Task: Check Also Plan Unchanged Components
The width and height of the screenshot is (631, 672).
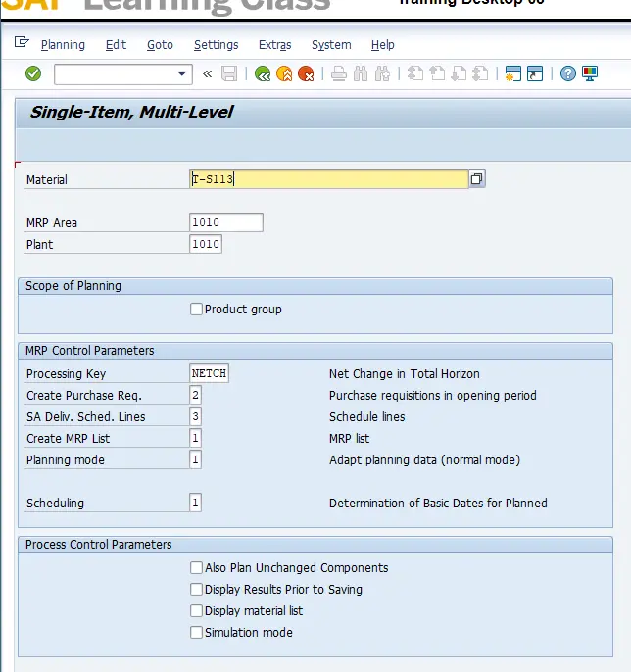Action: tap(197, 568)
